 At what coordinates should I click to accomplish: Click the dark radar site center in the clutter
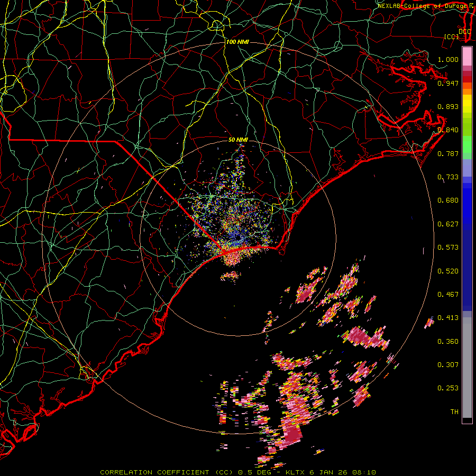click(x=239, y=237)
